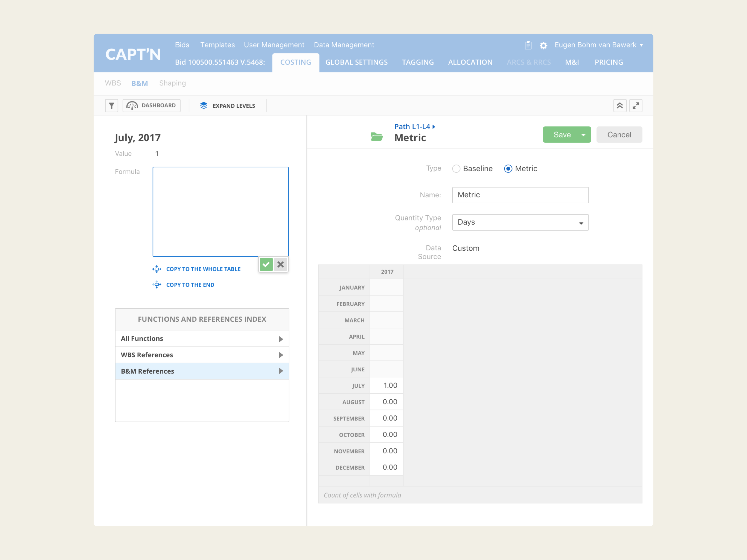Discard formula with gray X button
This screenshot has width=747, height=560.
click(281, 264)
